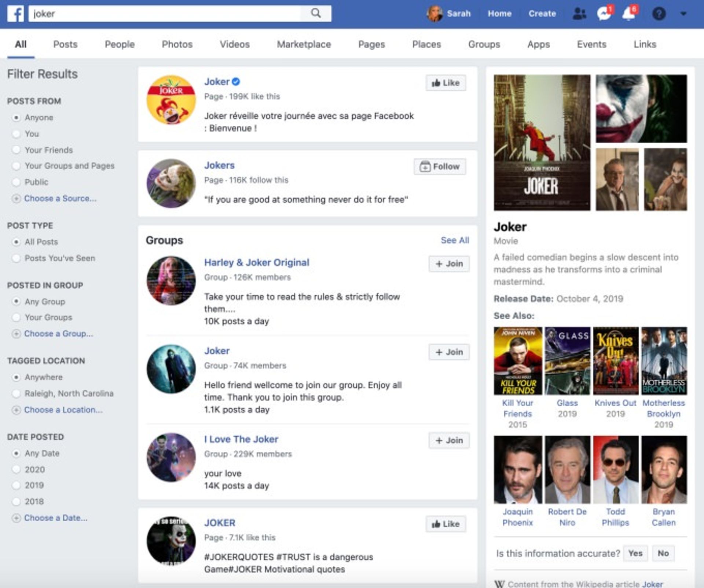
Task: Select 2019 under Date Posted
Action: coord(16,485)
